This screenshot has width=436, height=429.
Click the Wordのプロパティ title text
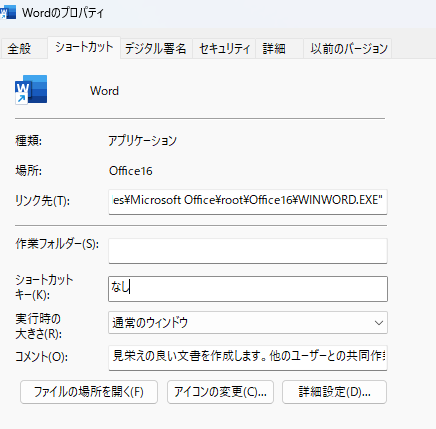(63, 13)
